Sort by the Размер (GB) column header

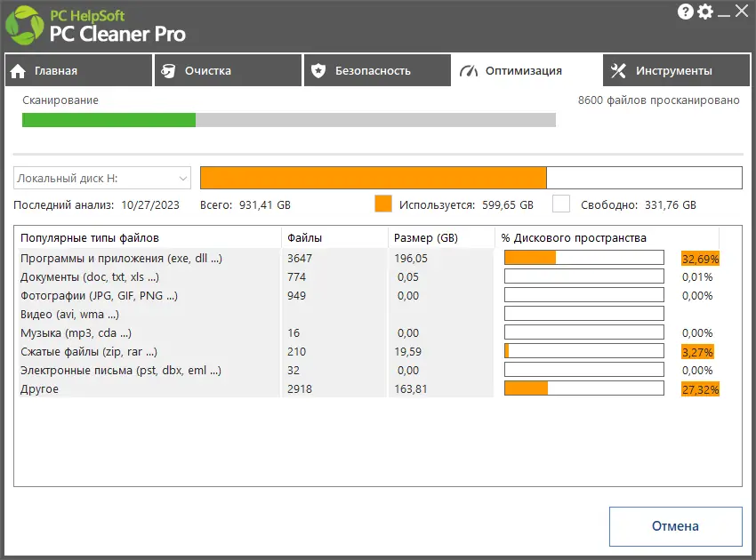point(442,237)
